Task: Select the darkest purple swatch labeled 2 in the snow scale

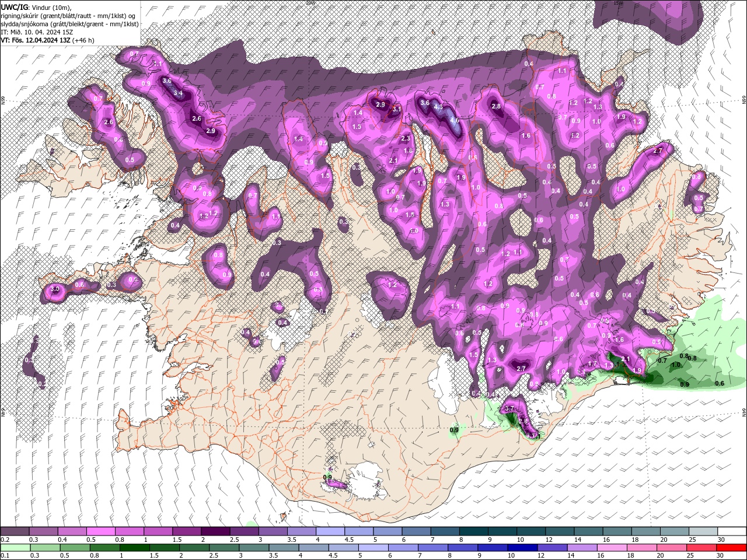Action: (x=215, y=531)
